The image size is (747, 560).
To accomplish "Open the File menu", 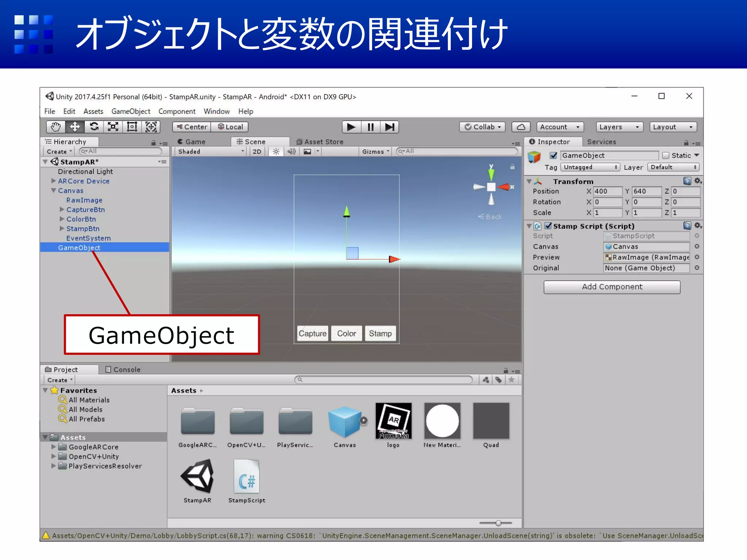I will 50,111.
